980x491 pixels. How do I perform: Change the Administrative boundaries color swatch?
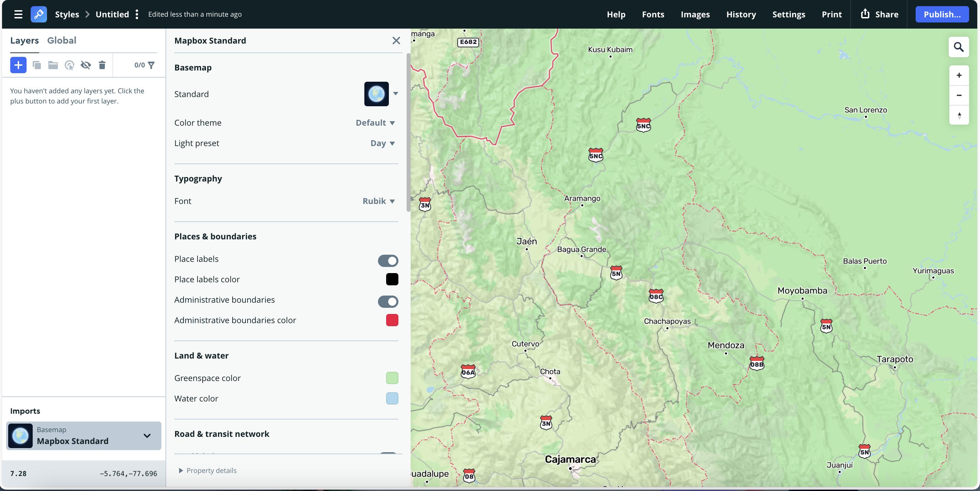(x=392, y=320)
